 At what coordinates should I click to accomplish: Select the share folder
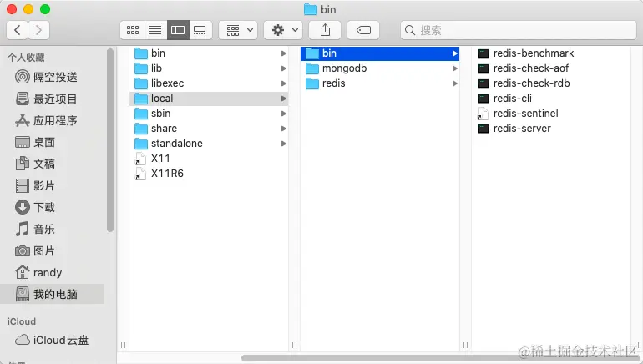click(209, 129)
